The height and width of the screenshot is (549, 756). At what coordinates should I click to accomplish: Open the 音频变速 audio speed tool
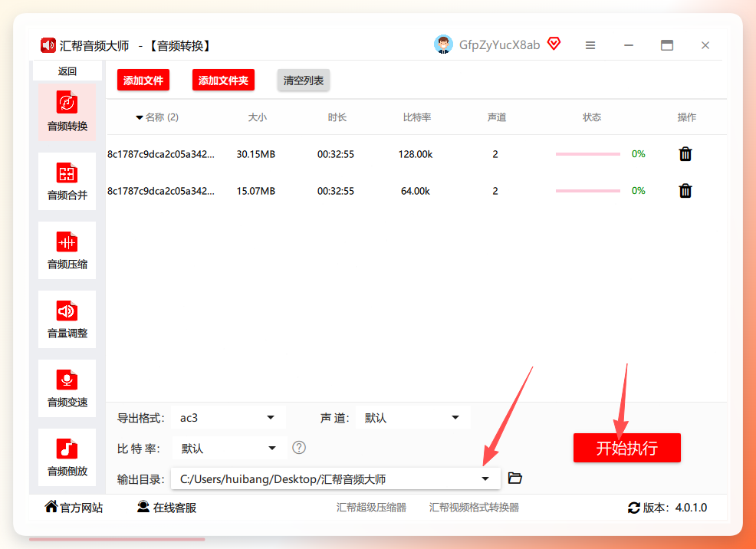(67, 388)
